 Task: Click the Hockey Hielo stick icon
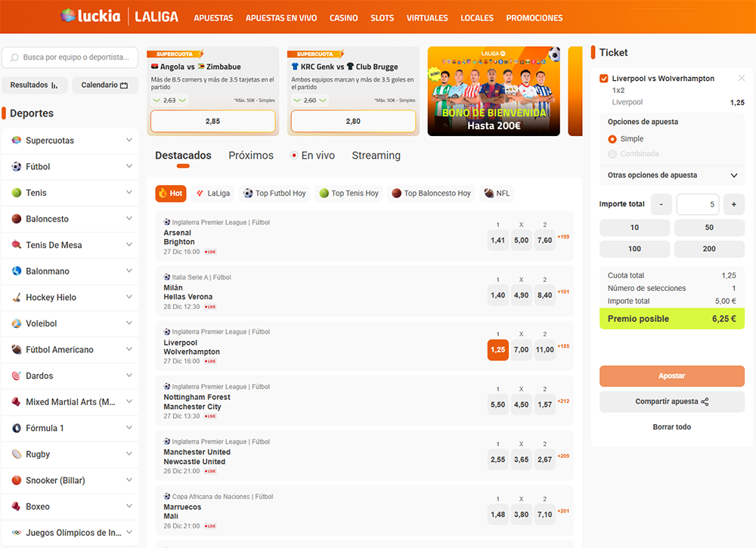tap(17, 297)
